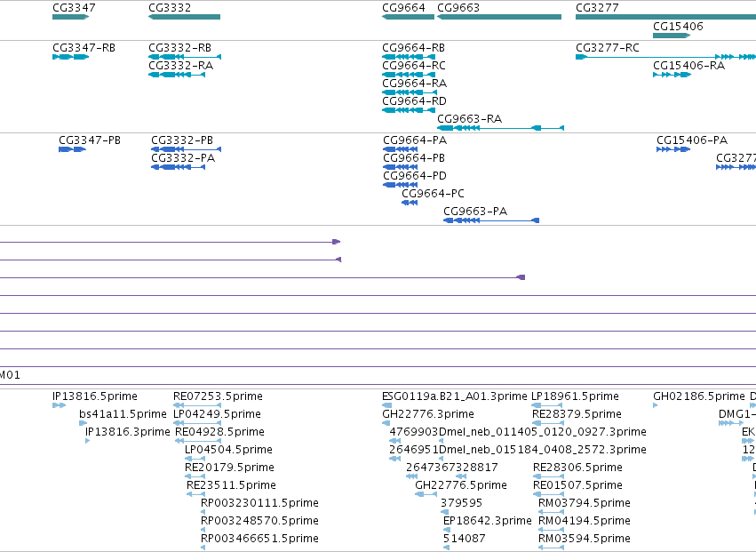Viewport: 756px width, 552px height.
Task: Select the CG9663 gene bar
Action: pyautogui.click(x=499, y=17)
